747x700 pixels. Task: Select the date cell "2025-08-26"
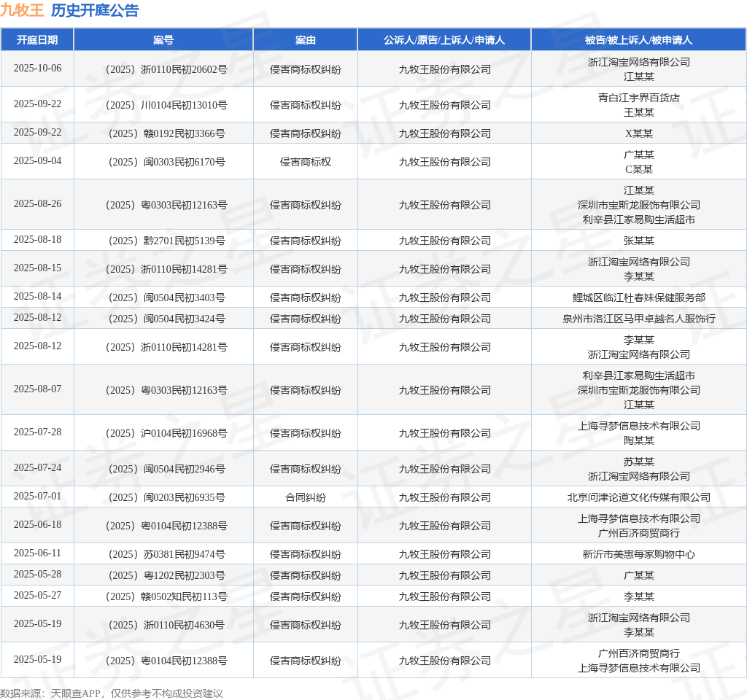pos(37,204)
